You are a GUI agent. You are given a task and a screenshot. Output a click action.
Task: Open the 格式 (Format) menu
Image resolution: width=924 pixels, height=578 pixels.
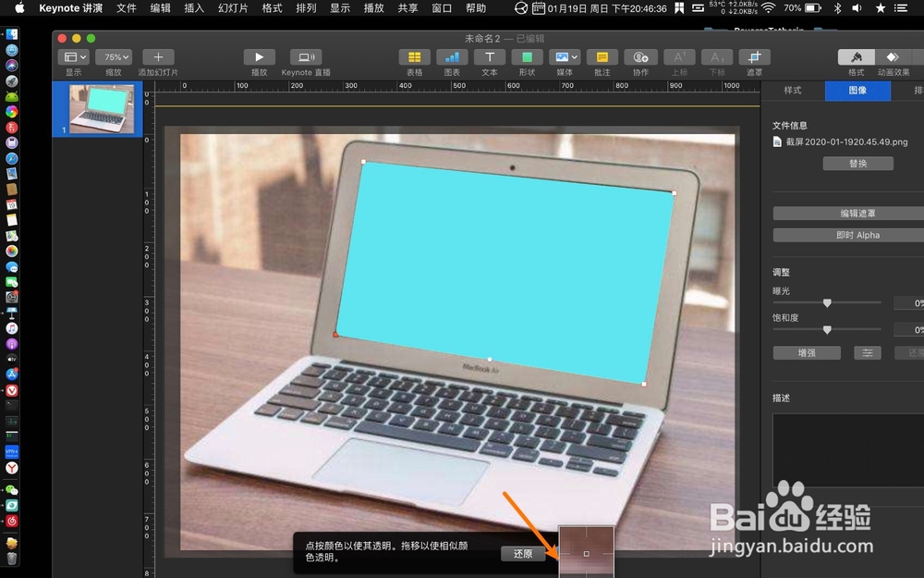(x=272, y=7)
